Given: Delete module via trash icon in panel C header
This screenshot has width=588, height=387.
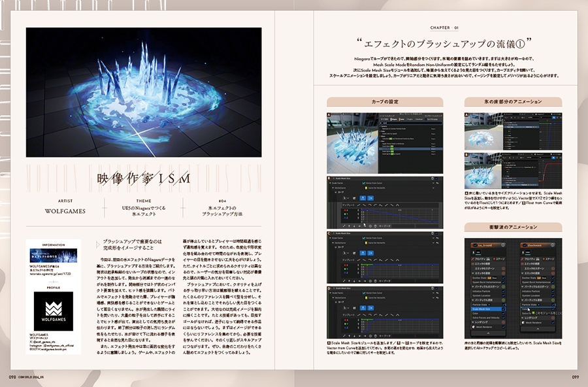Looking at the screenshot, I should (x=433, y=233).
